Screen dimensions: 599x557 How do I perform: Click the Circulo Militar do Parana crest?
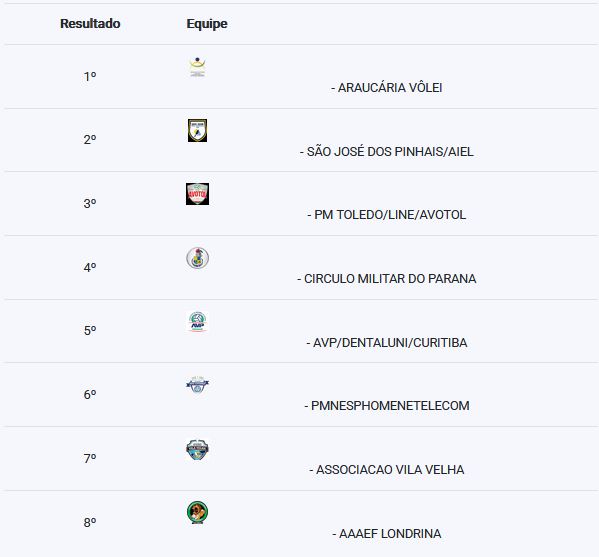pos(198,258)
